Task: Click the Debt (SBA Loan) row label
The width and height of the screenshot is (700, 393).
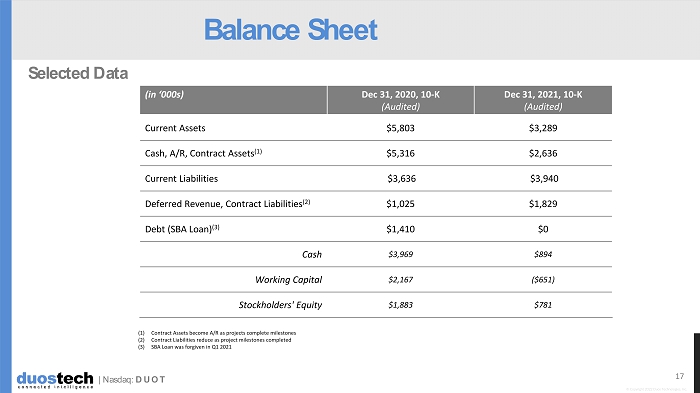Action: (x=182, y=229)
